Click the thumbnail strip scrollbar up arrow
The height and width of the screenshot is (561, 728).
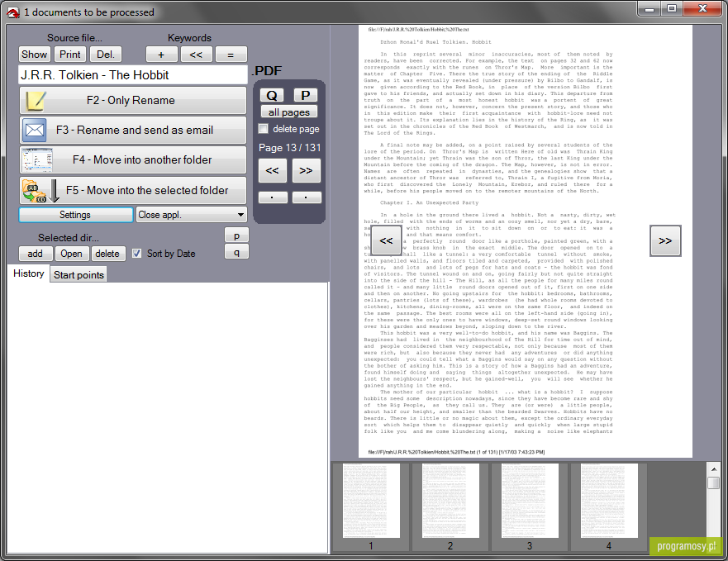[x=714, y=469]
